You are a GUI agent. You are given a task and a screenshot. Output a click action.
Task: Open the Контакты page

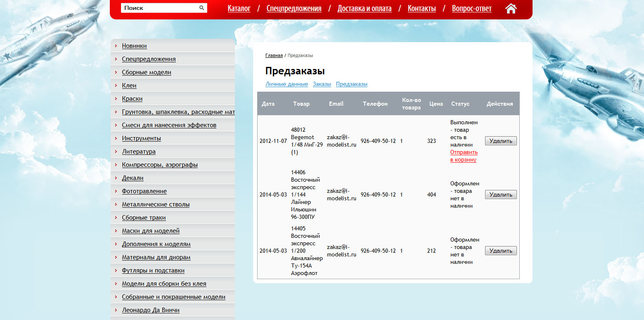coord(421,8)
